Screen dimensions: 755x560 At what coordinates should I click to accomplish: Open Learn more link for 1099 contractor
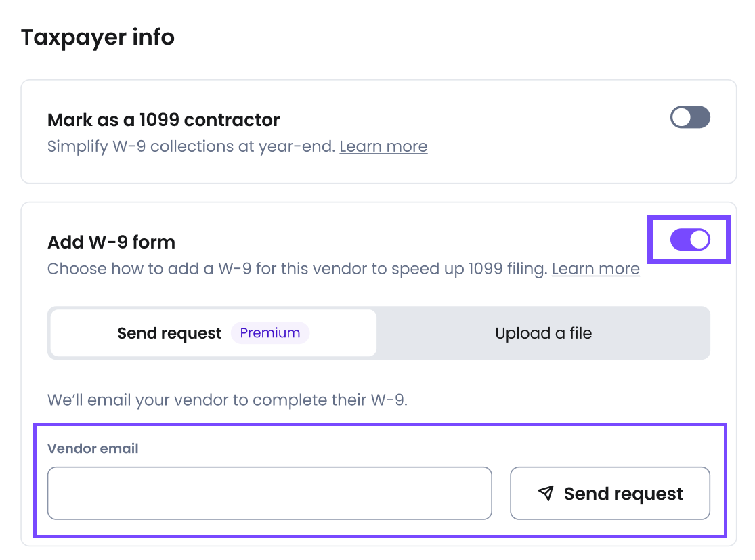pos(383,147)
